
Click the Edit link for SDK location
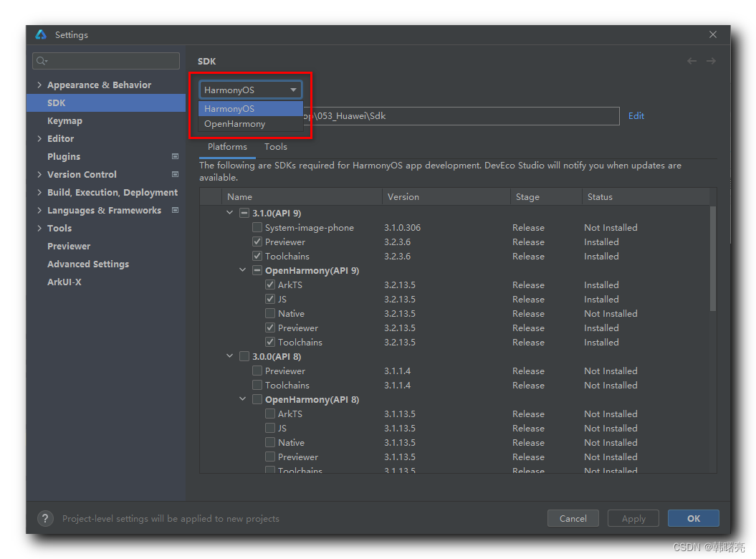[636, 115]
